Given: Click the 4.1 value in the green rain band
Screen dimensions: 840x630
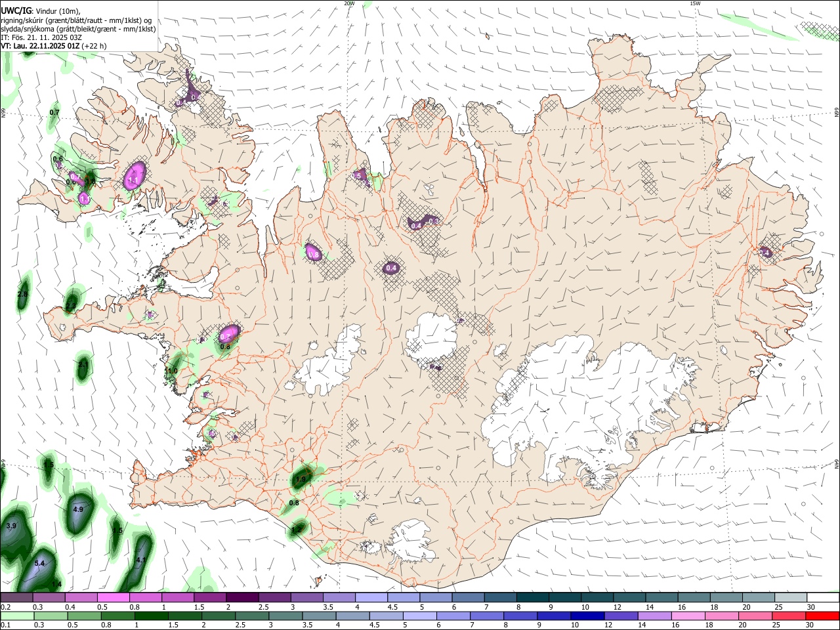Looking at the screenshot, I should 140,560.
